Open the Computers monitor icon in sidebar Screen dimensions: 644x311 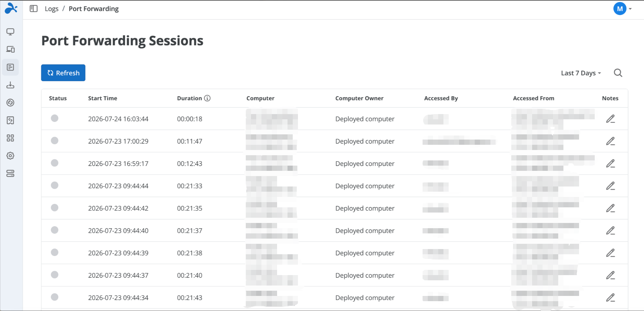pos(10,32)
